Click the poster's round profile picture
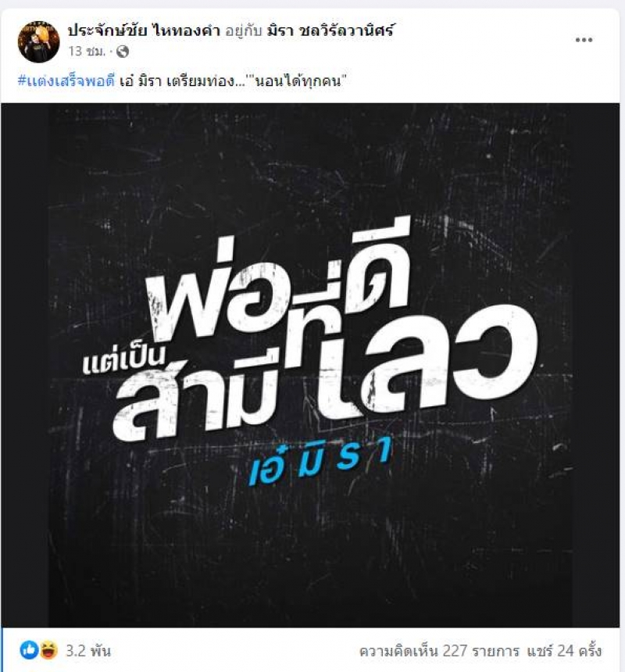625x672 pixels. pos(38,41)
